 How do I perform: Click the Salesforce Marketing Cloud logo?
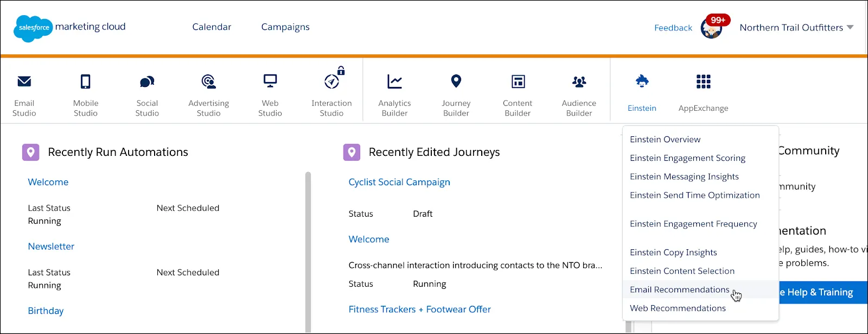pos(69,28)
